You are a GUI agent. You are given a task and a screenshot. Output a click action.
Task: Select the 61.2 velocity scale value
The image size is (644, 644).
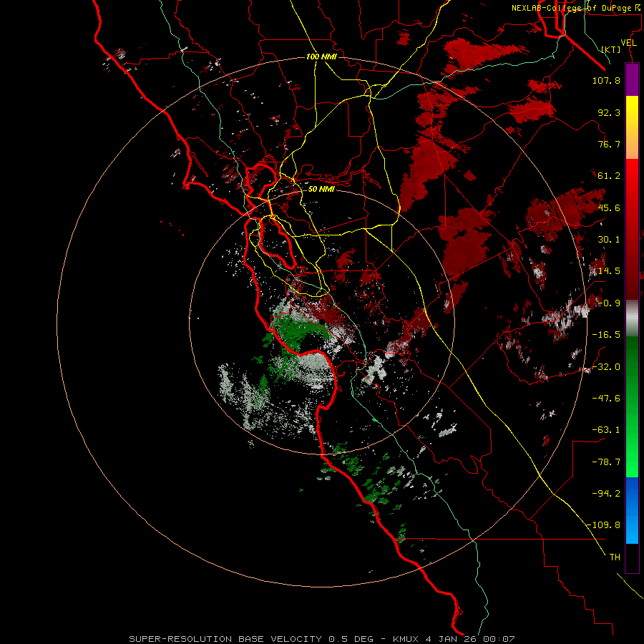point(609,176)
